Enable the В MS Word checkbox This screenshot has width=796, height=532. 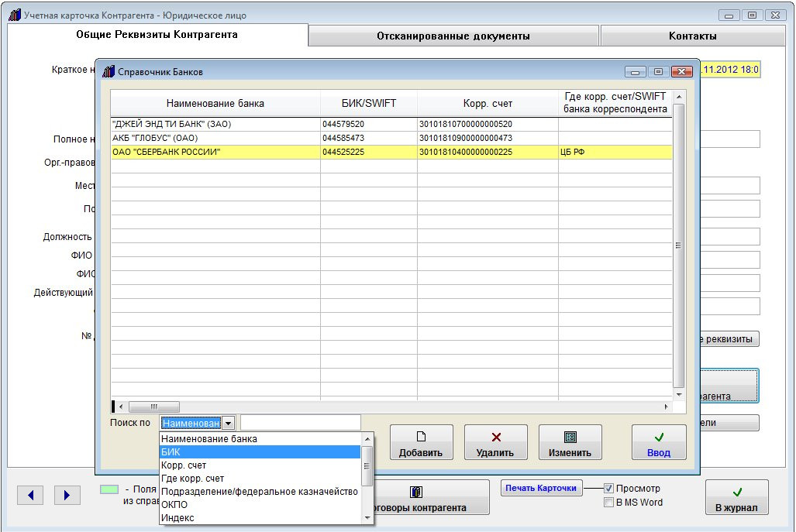(x=609, y=503)
